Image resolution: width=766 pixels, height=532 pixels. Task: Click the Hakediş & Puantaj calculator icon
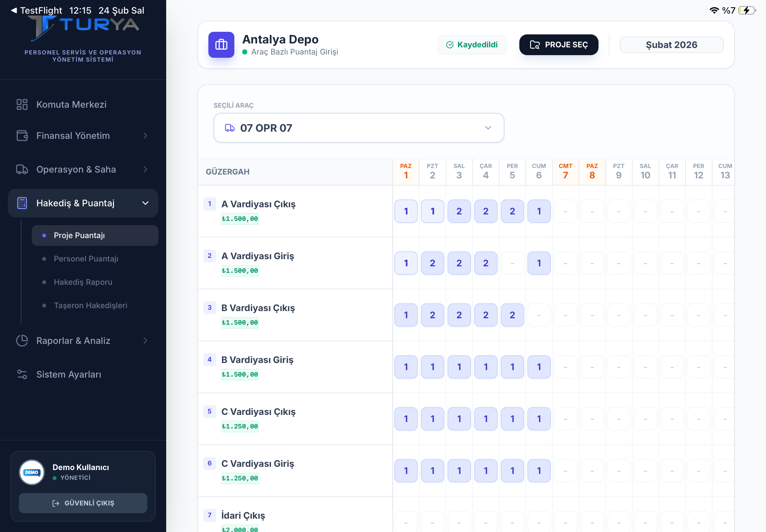22,203
